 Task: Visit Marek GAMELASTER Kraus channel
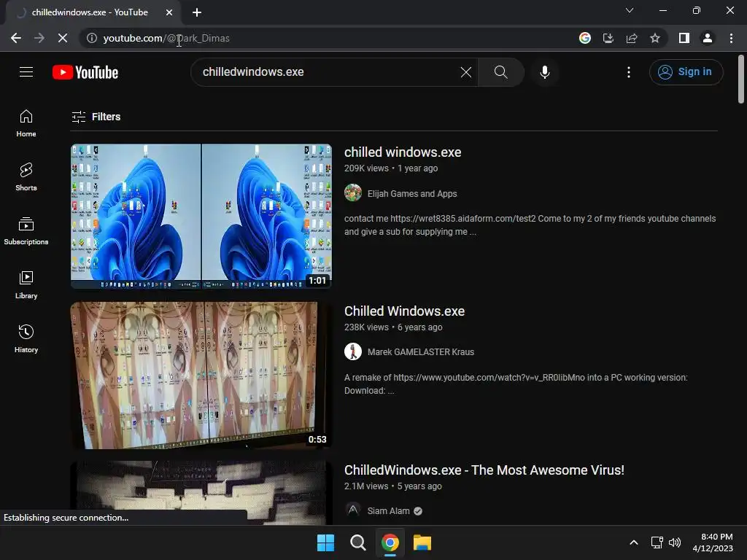421,352
